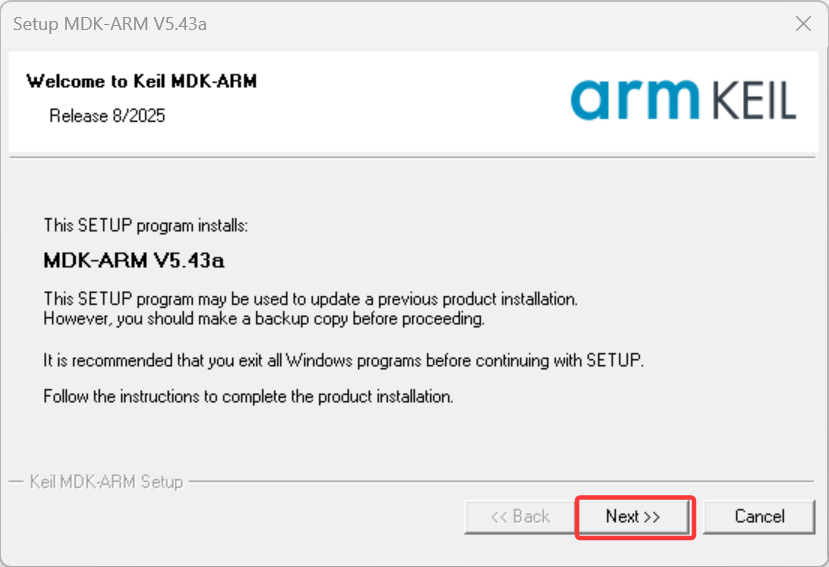Click the empty gray area below the instructions
829x567 pixels.
(x=412, y=439)
